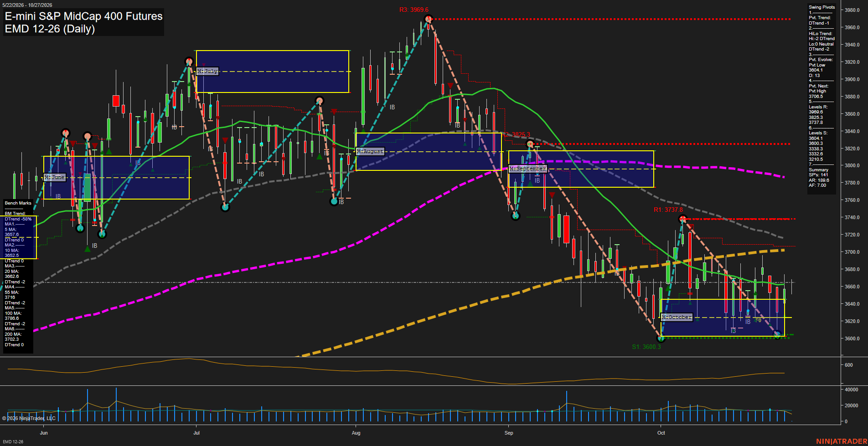Click the 200 MA: benchmark label

tap(13, 334)
